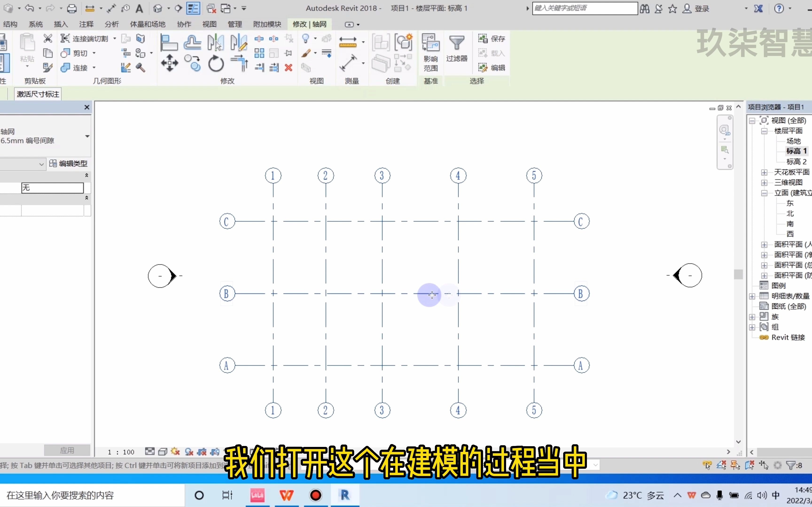Click the Rotate tool icon

tap(216, 63)
